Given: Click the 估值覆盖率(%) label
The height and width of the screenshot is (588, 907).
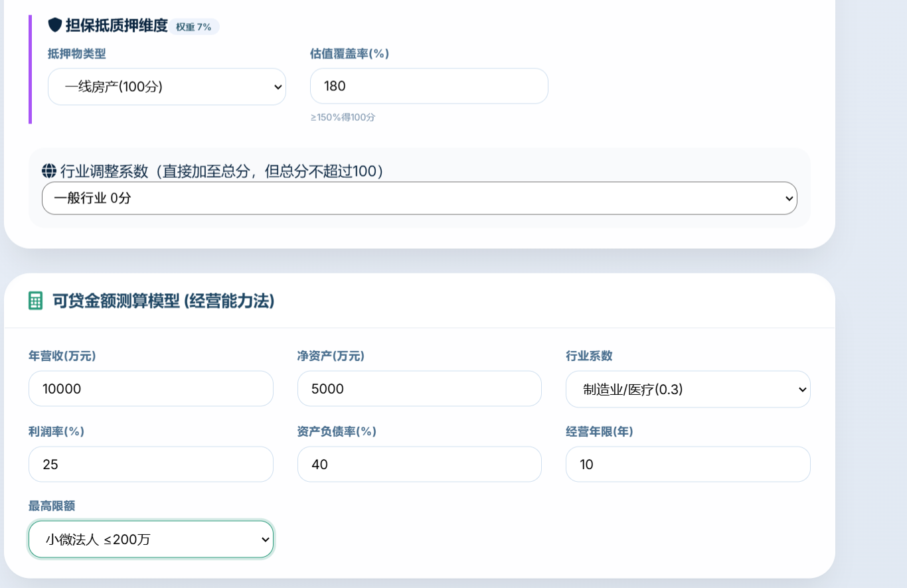Looking at the screenshot, I should pos(349,54).
